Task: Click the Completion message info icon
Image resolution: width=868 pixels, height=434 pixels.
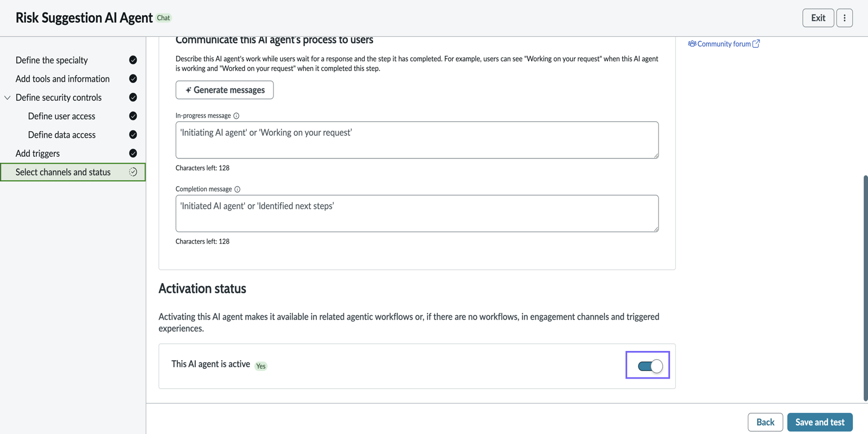Action: 237,189
